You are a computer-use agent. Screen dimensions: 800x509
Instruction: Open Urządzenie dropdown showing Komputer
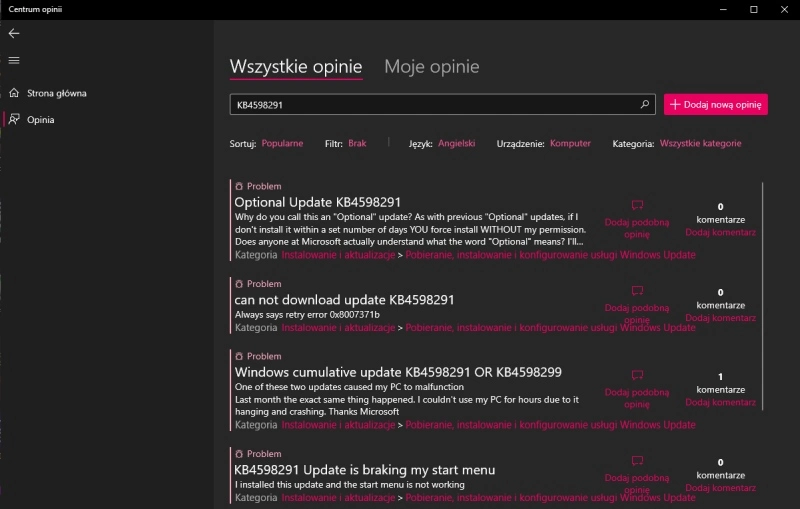570,143
